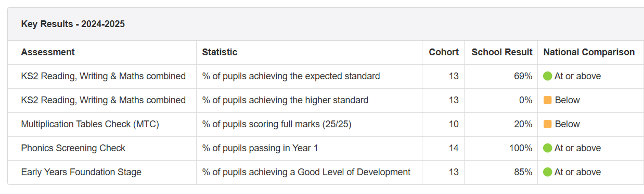
Task: Click the orange square in the MTC row
Action: (547, 124)
